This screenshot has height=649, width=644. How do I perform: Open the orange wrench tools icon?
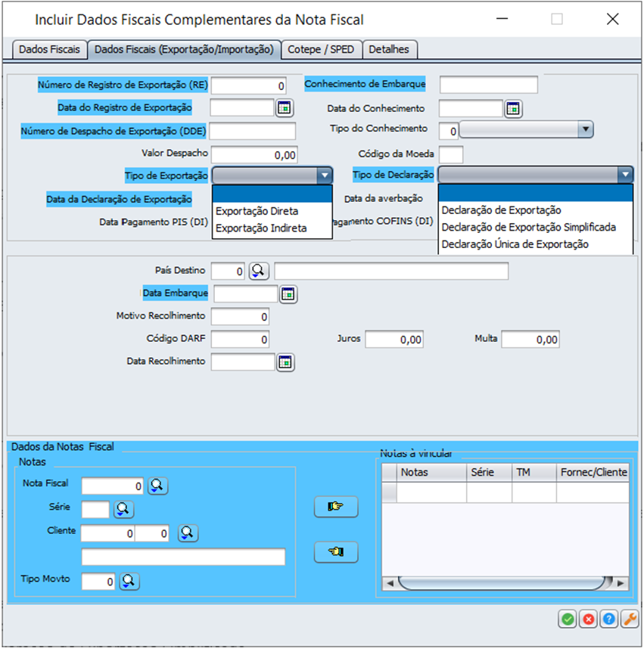[630, 619]
